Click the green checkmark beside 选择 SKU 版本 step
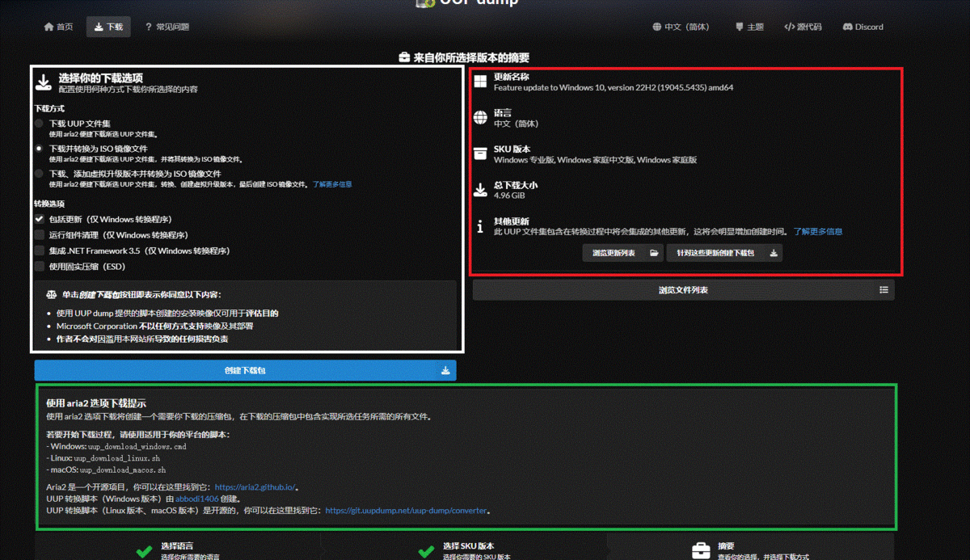 [x=427, y=552]
